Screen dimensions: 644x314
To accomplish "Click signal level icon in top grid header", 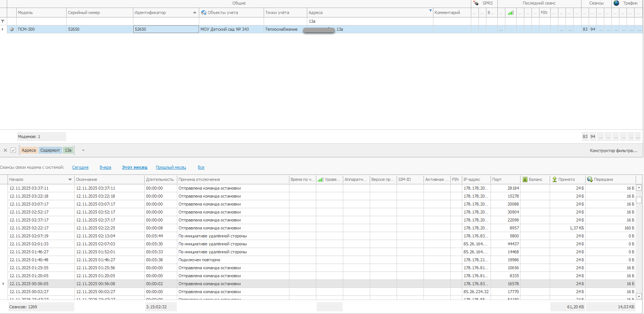I will point(511,13).
